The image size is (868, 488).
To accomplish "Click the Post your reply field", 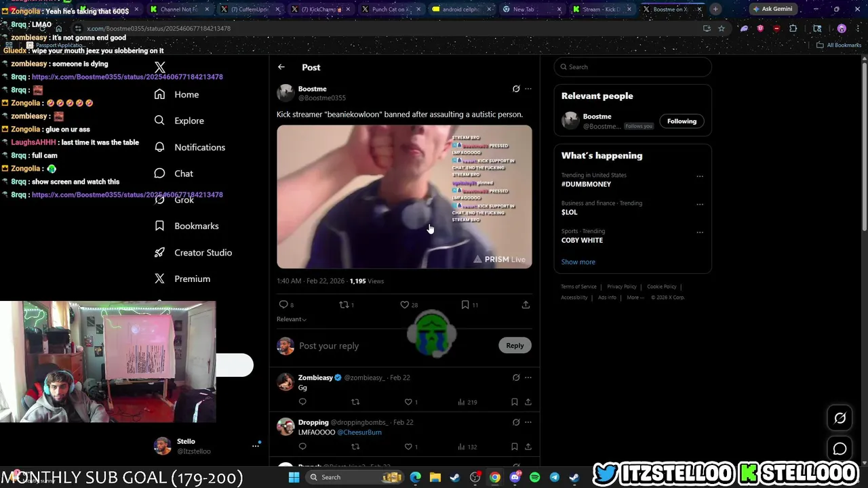I will (396, 346).
